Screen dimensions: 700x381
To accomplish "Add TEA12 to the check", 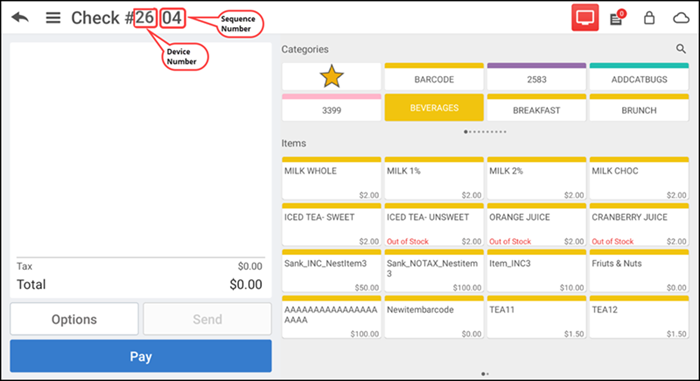I will pos(639,317).
